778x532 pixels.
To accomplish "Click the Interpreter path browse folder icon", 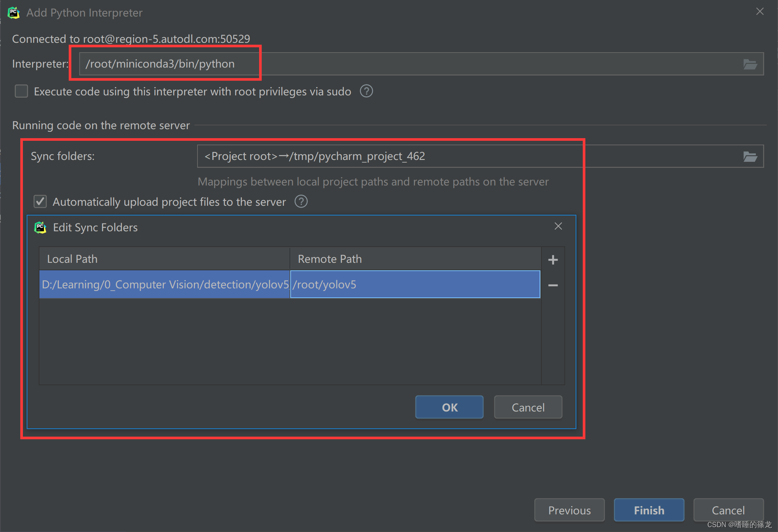I will click(750, 64).
